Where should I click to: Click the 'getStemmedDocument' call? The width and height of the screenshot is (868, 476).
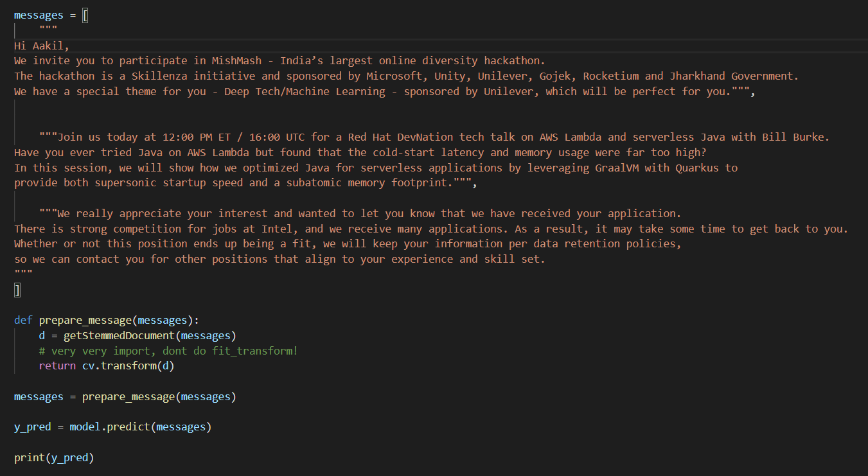click(x=120, y=336)
